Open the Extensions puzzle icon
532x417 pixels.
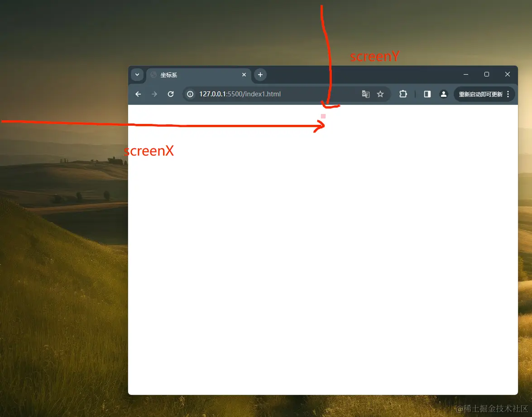[403, 94]
